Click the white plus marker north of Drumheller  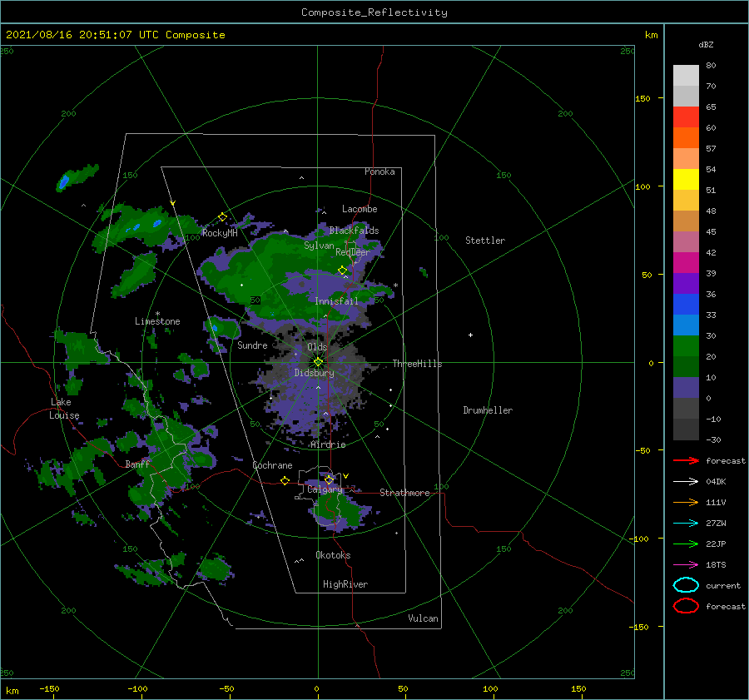[x=470, y=335]
